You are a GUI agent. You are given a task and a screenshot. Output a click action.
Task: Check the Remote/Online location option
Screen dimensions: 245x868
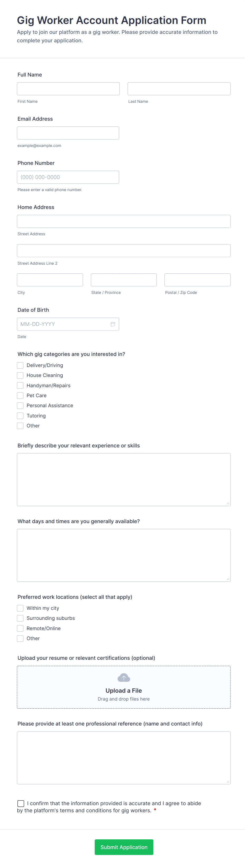pyautogui.click(x=20, y=629)
